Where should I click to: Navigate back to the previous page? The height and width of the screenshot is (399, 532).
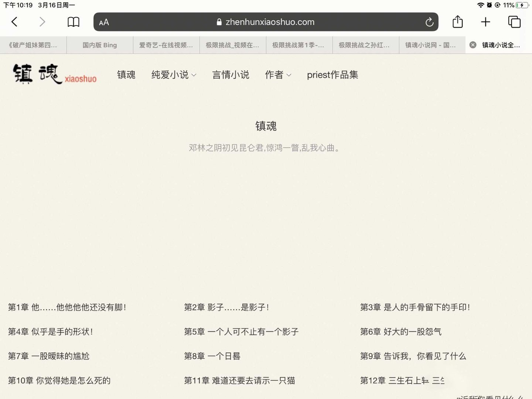click(x=14, y=22)
